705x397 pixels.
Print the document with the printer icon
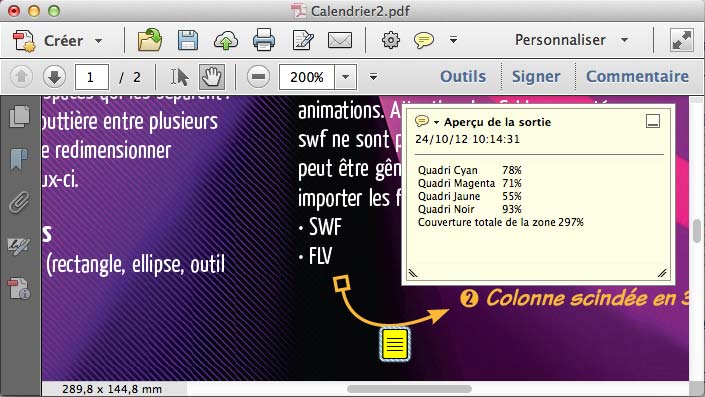point(263,40)
